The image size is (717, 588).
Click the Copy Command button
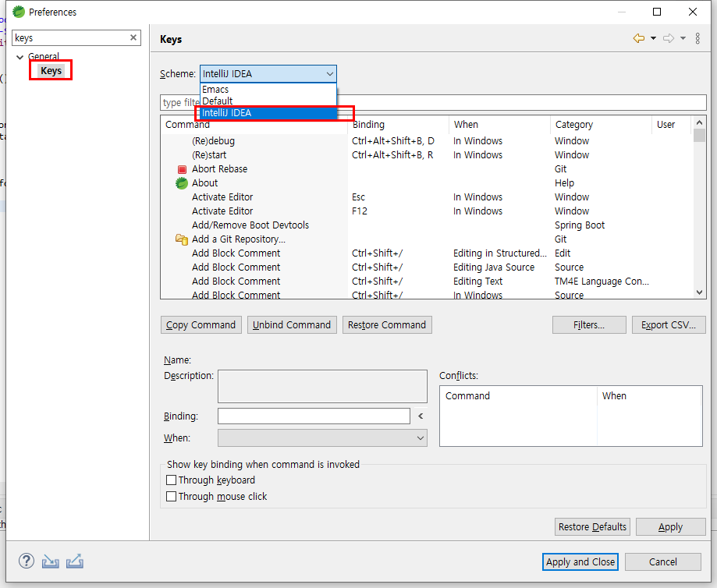pyautogui.click(x=201, y=324)
